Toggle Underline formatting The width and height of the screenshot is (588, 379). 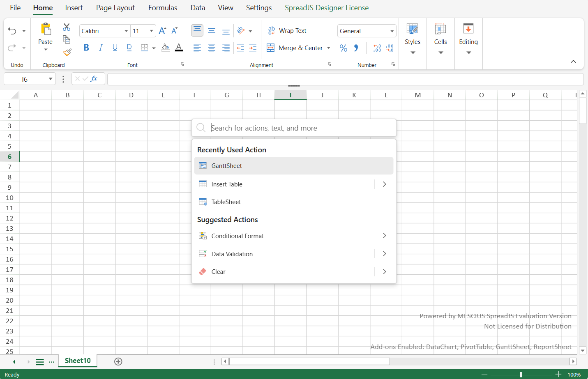(x=115, y=48)
